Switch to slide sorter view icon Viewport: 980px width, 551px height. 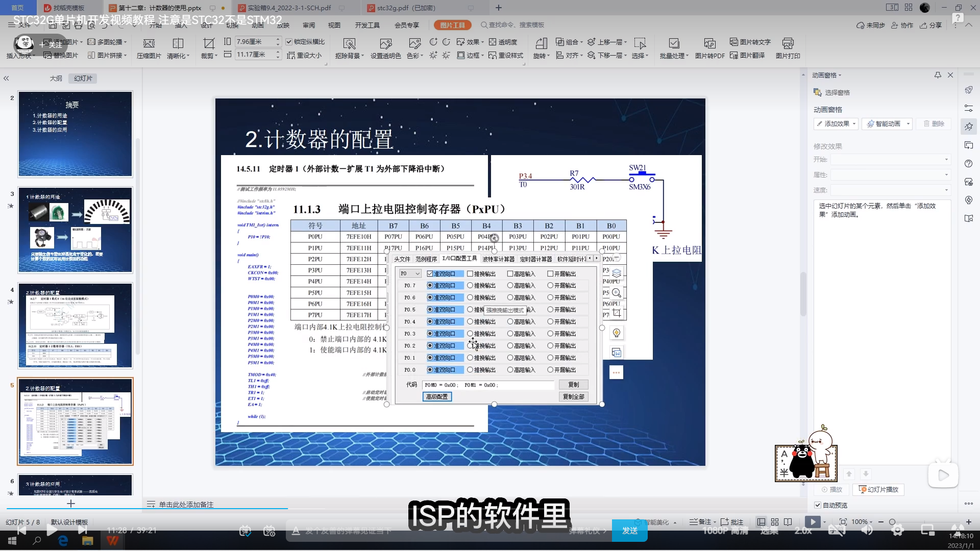pos(775,522)
